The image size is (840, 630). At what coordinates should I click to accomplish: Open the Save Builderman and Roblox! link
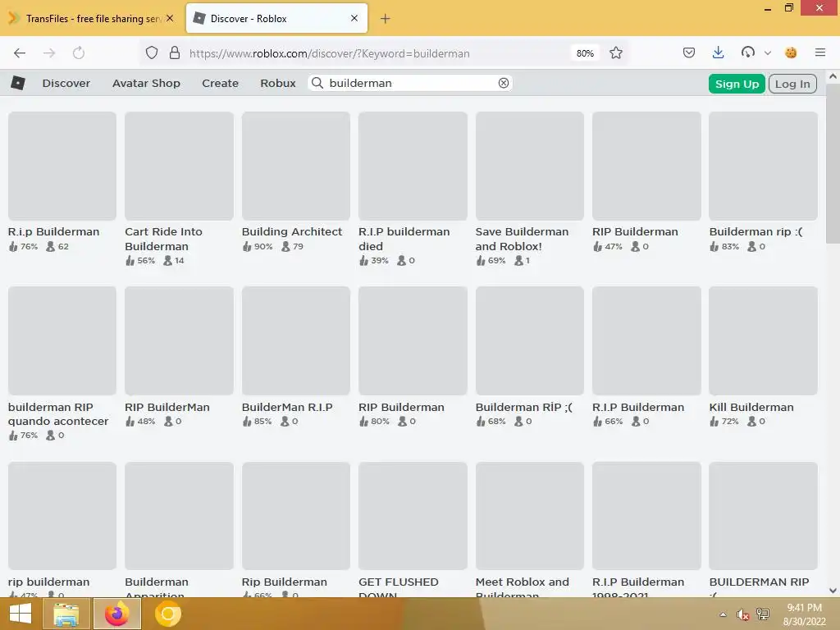coord(522,239)
